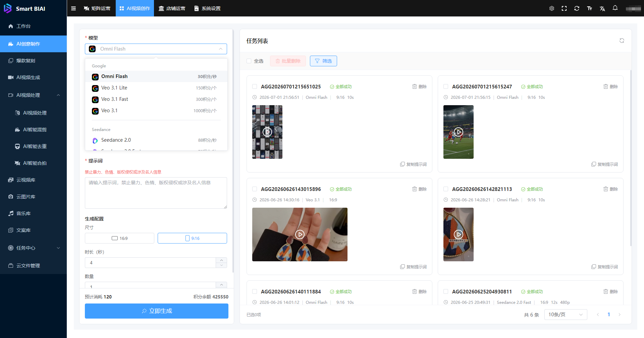644x338 pixels.
Task: Open AI视频生成 in the sidebar
Action: [34, 77]
